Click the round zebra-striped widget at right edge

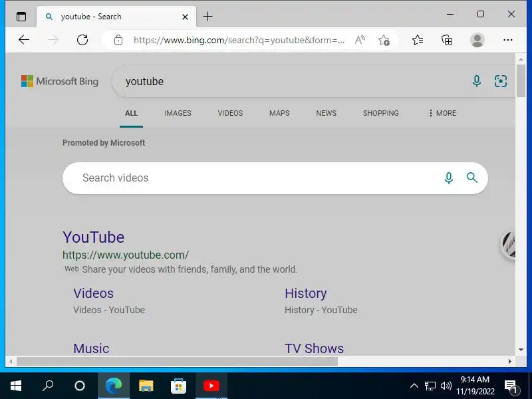coord(508,244)
